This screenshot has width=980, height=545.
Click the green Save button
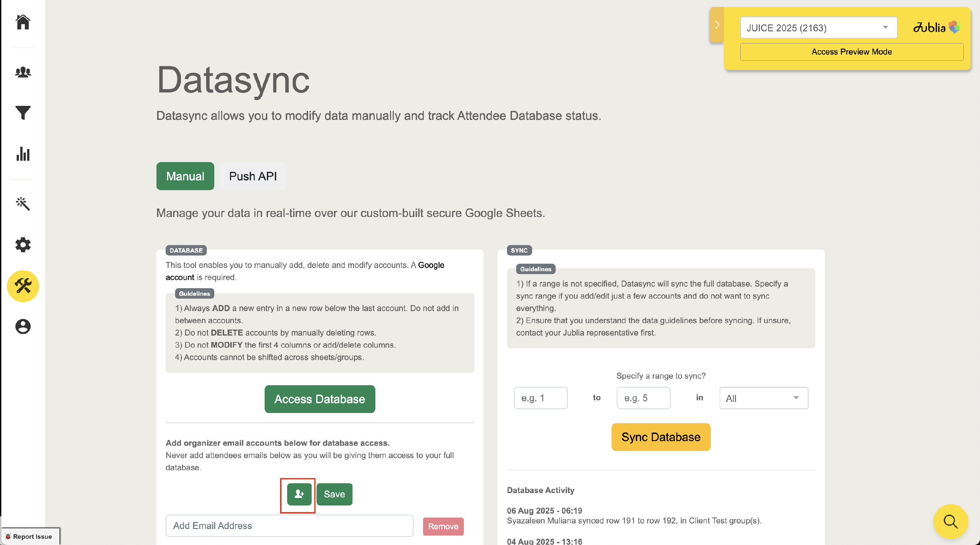[335, 494]
